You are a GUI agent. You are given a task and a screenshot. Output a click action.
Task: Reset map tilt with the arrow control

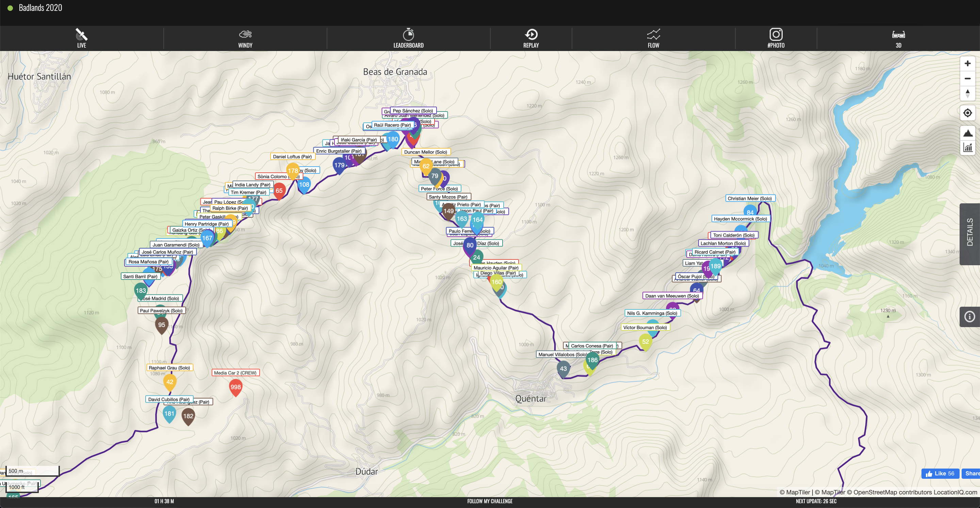tap(968, 93)
